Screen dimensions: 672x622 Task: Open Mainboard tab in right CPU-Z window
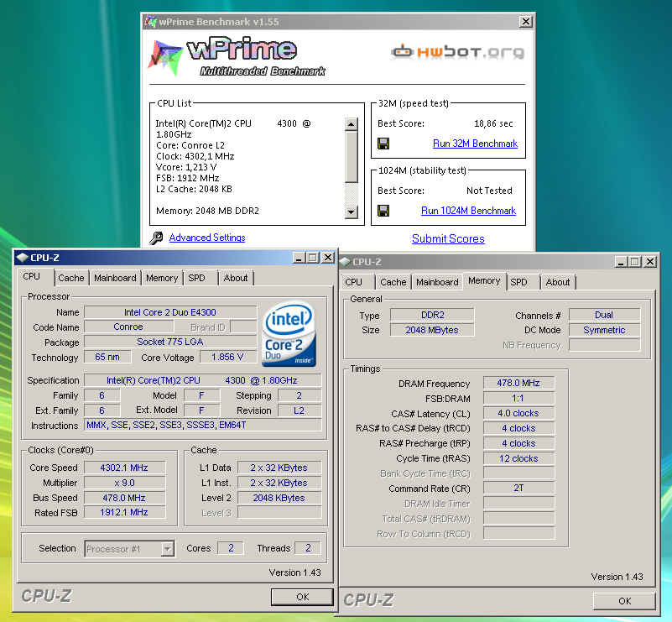pyautogui.click(x=437, y=282)
